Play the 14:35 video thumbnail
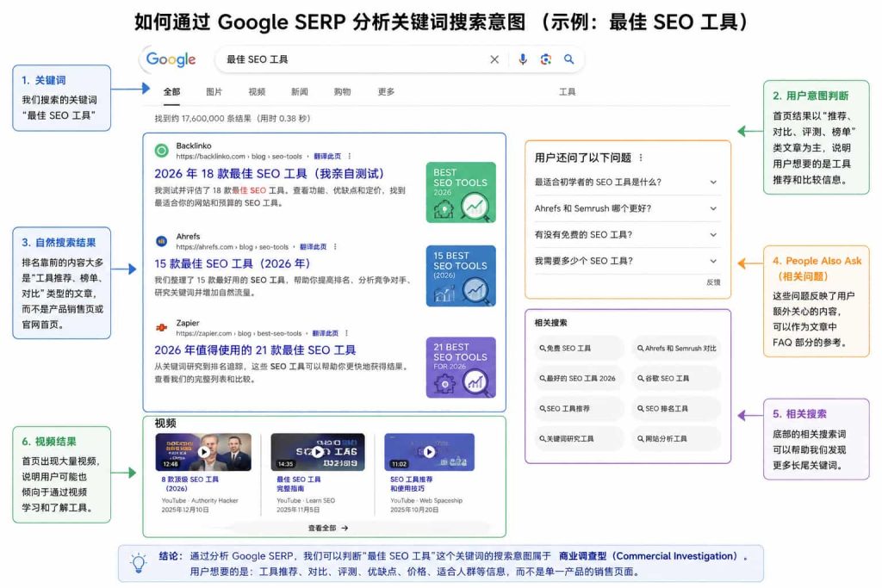 318,451
